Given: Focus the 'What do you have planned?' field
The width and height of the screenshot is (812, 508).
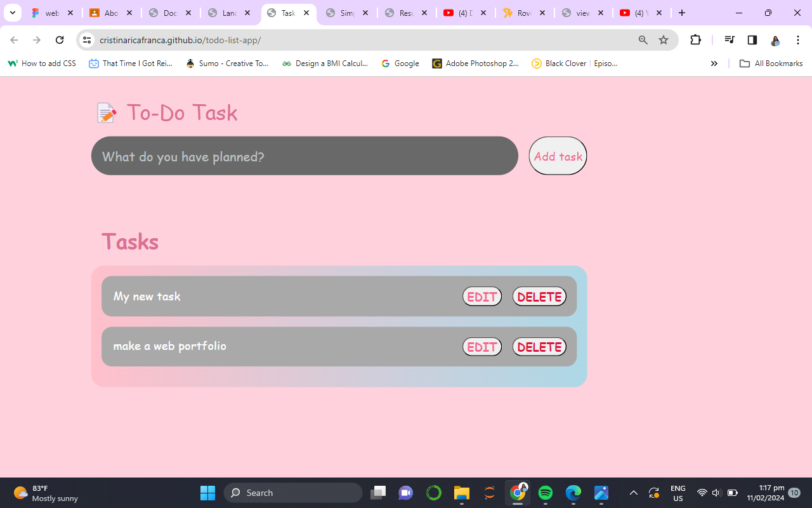Looking at the screenshot, I should click(304, 156).
